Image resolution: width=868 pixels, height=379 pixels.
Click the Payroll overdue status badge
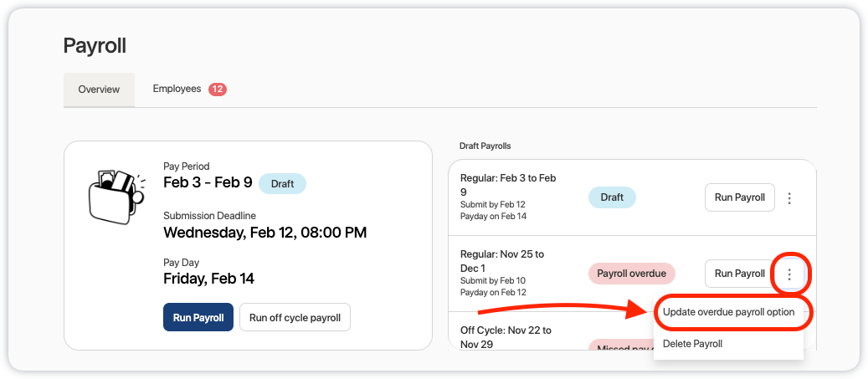coord(631,274)
